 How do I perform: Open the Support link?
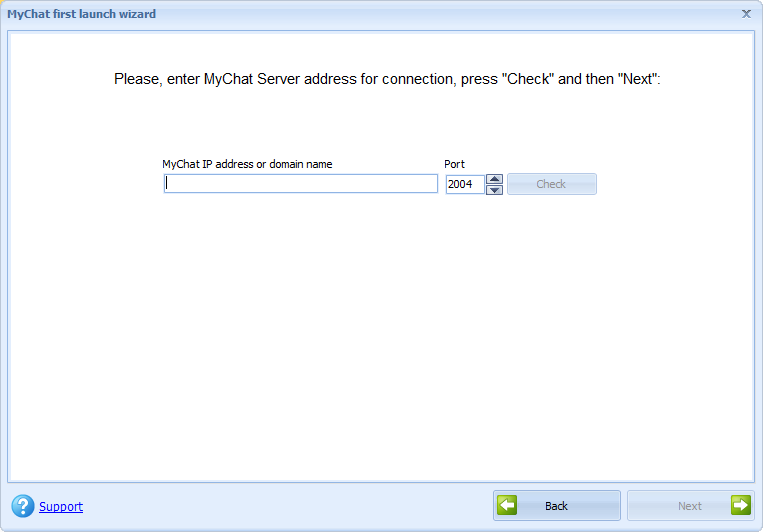pos(61,507)
